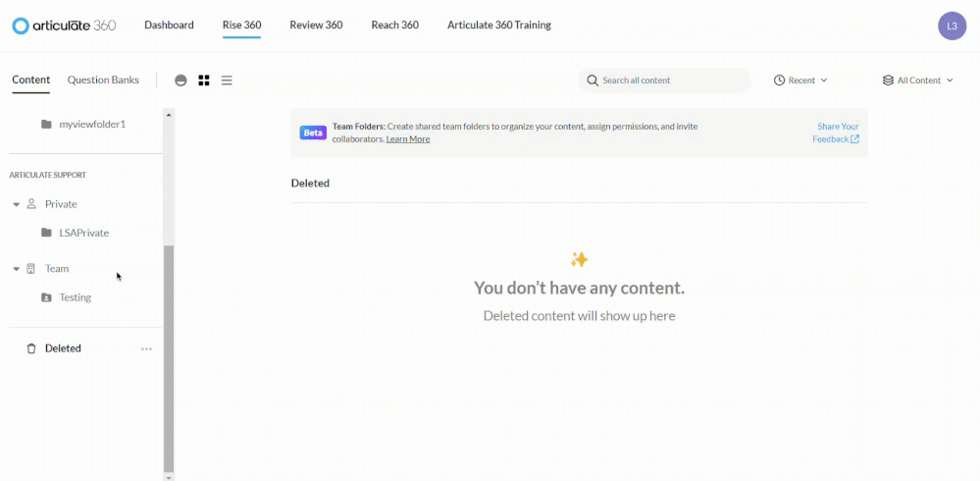The image size is (980, 481).
Task: Open more options for Deleted
Action: pos(146,348)
